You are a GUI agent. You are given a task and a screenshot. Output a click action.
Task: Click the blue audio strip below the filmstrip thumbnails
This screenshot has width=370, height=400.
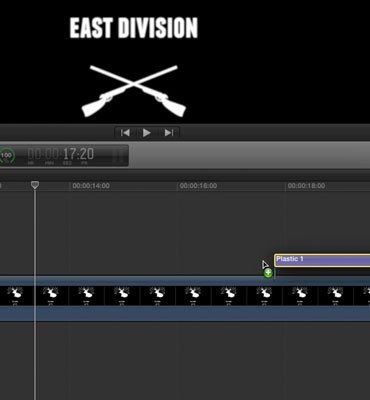185,314
